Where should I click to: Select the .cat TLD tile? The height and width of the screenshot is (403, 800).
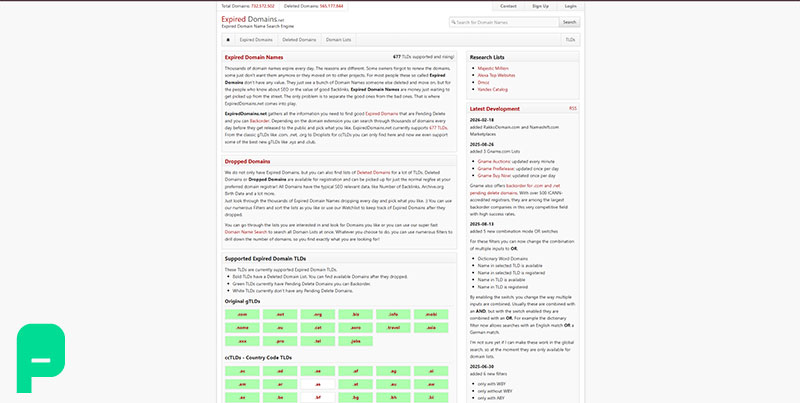317,328
